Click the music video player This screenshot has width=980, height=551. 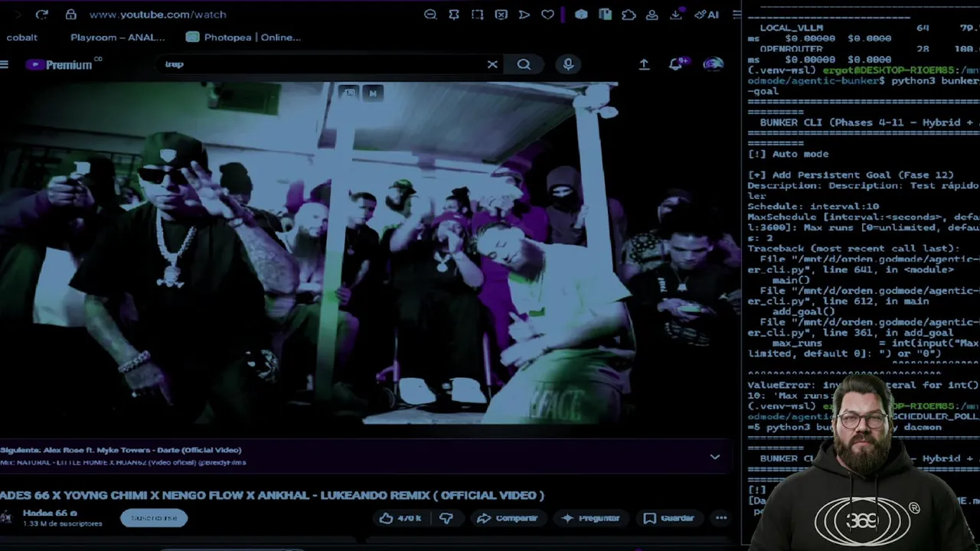pos(370,253)
